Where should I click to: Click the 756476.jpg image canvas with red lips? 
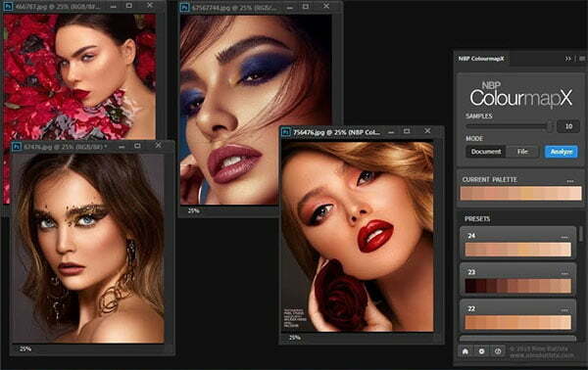(358, 237)
